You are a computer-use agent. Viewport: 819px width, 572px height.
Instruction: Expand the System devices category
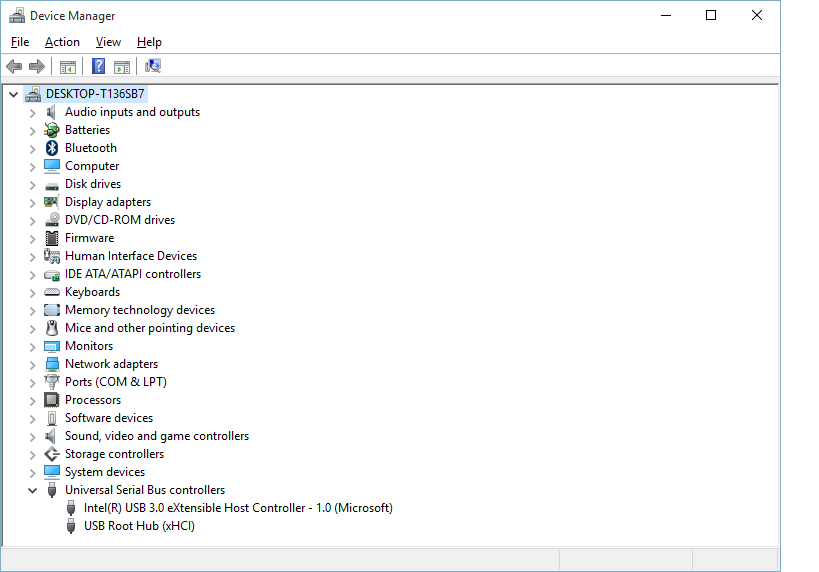tap(32, 473)
